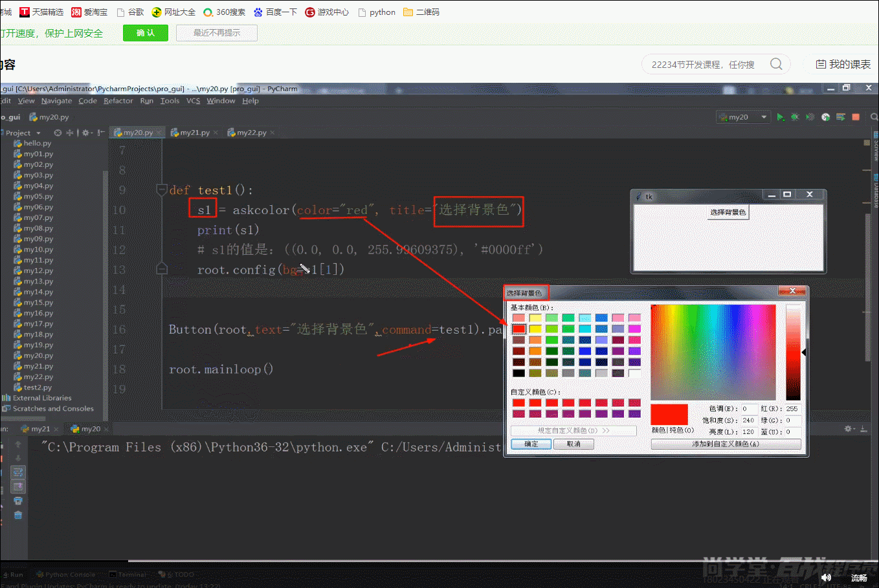Close the my20.py editor tab
The height and width of the screenshot is (588, 879).
159,133
